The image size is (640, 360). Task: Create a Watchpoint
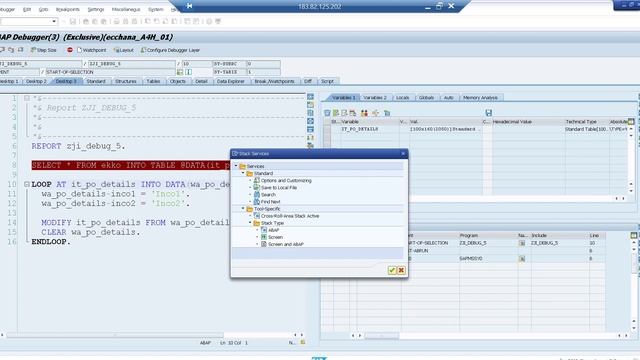[91, 50]
